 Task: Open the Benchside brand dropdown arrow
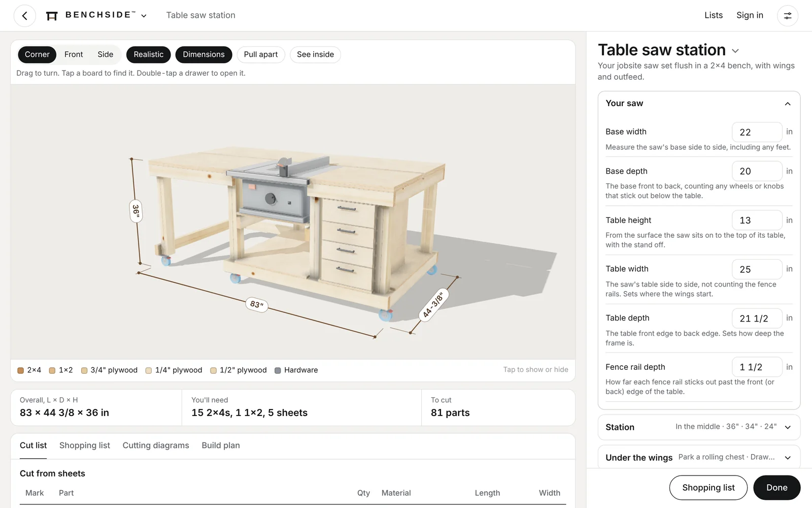click(x=144, y=16)
